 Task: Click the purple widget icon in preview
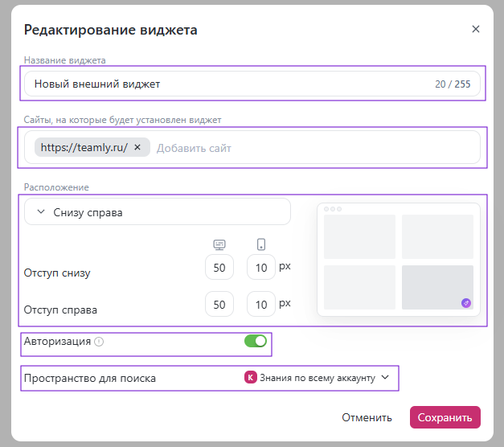pyautogui.click(x=465, y=302)
